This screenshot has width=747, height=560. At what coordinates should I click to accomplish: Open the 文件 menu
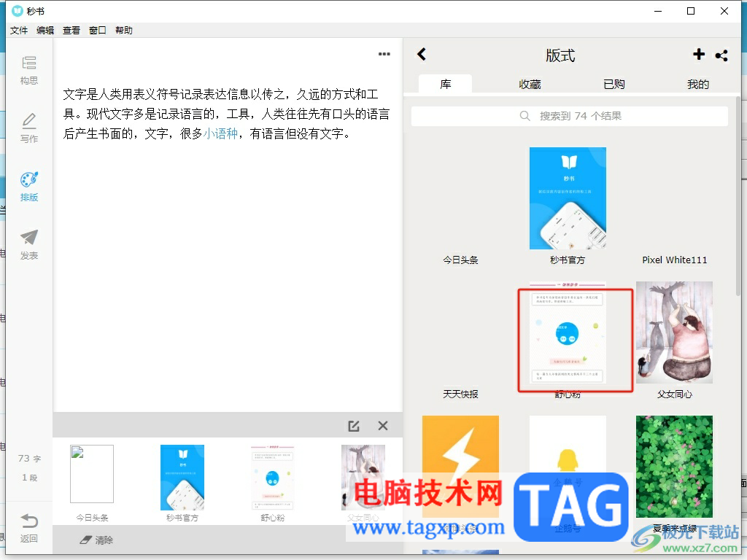pos(19,31)
